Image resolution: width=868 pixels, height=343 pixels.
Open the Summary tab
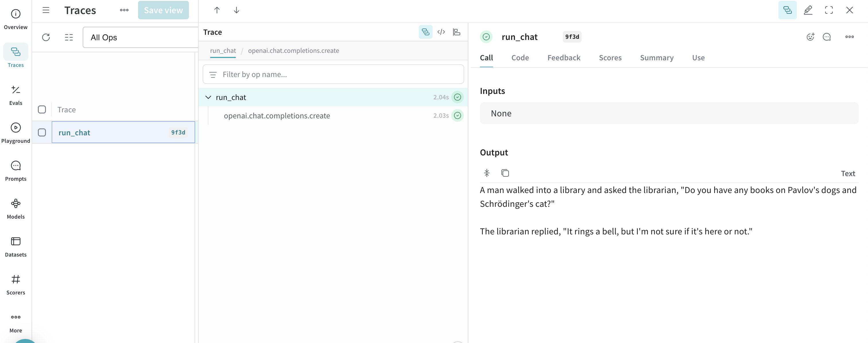[656, 58]
